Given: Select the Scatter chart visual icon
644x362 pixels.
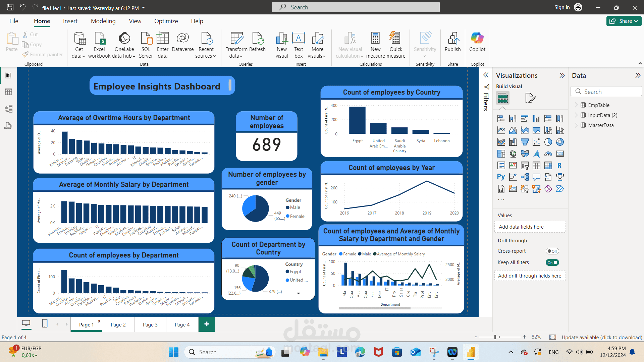Looking at the screenshot, I should pyautogui.click(x=536, y=142).
